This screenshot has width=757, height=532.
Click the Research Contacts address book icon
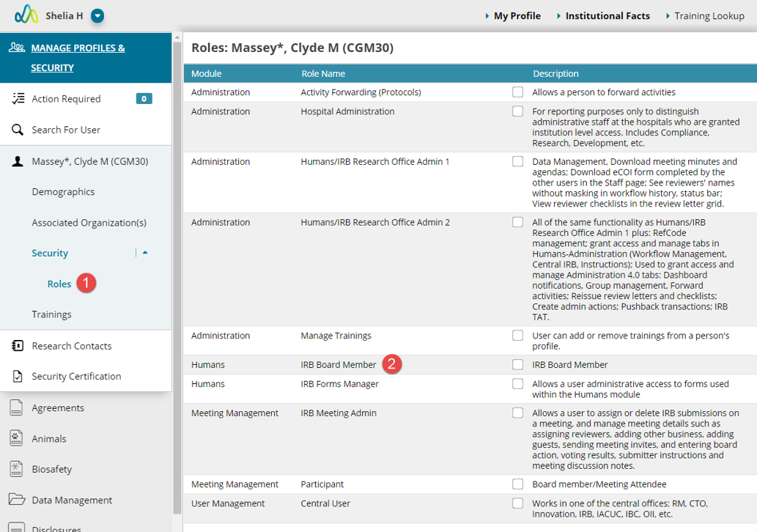point(18,346)
